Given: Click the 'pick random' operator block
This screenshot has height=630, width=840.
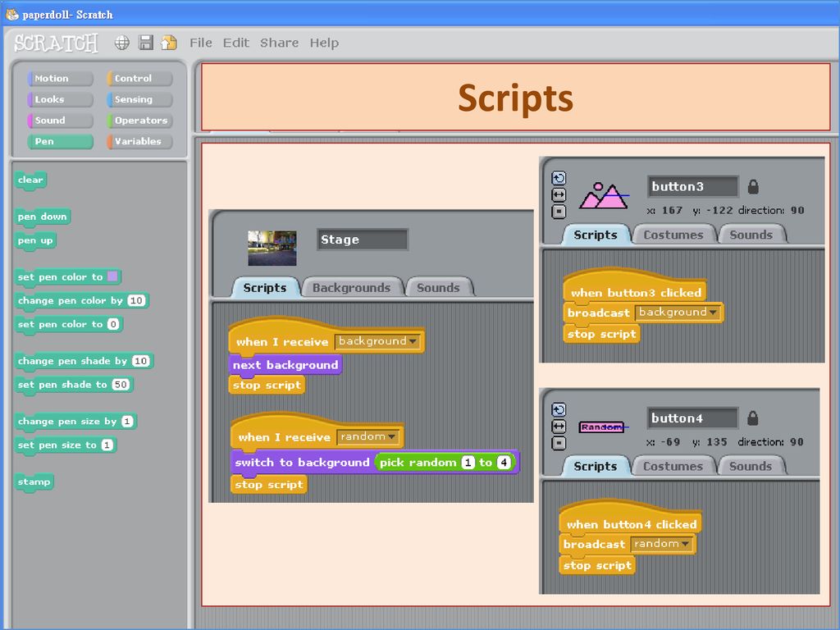Looking at the screenshot, I should pos(445,463).
